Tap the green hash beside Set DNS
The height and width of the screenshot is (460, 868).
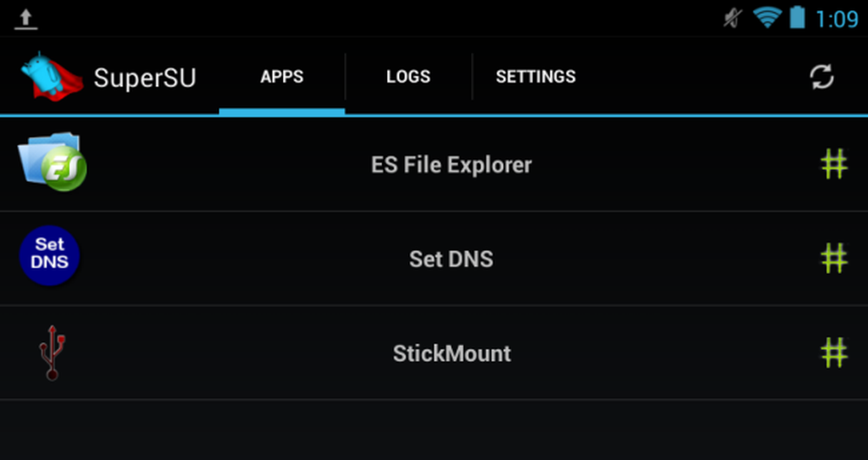click(833, 259)
